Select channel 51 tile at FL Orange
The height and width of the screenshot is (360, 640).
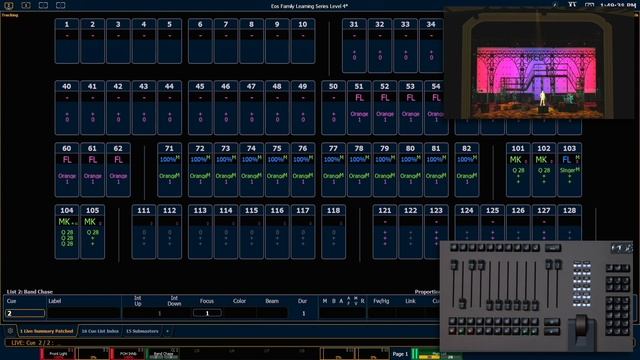click(x=359, y=107)
